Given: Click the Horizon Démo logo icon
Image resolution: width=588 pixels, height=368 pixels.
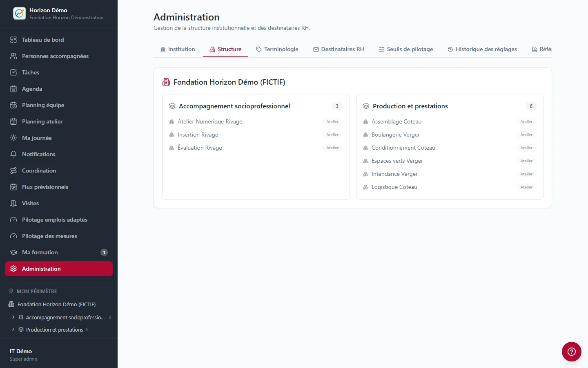Looking at the screenshot, I should coord(19,13).
